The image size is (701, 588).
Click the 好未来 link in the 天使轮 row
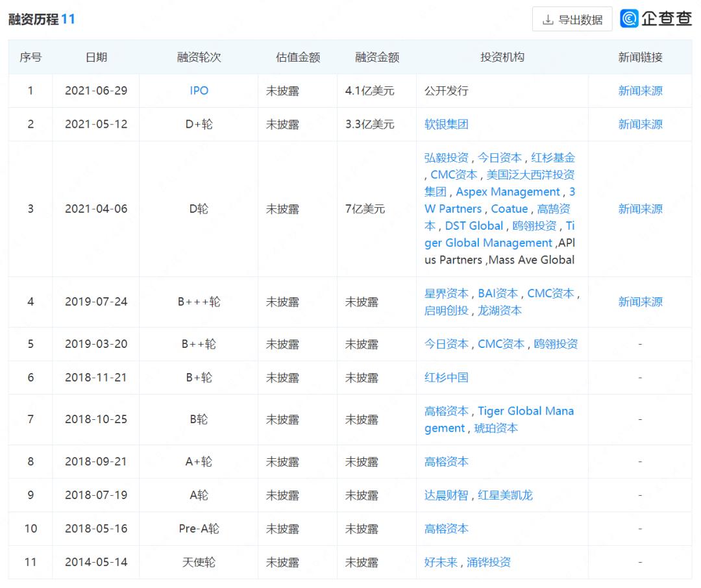click(441, 563)
